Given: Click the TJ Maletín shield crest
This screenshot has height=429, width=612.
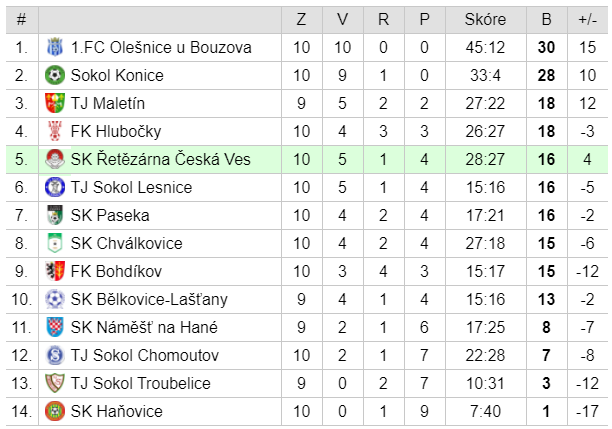Looking at the screenshot, I should tap(55, 103).
